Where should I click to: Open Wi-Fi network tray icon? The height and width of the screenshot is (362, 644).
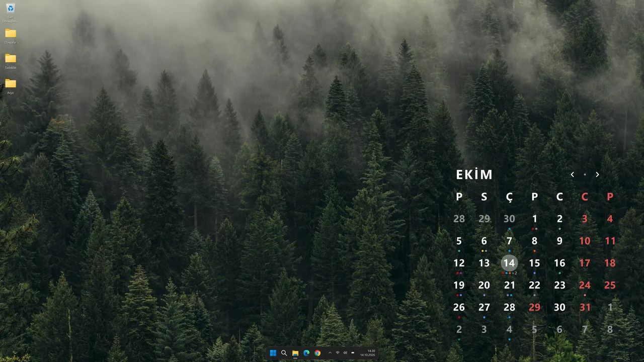[x=338, y=353]
